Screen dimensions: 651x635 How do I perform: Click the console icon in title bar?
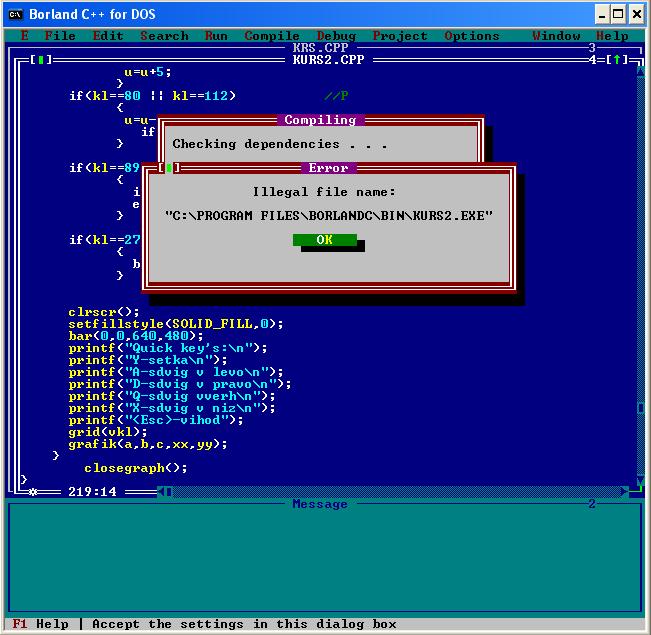click(x=15, y=14)
